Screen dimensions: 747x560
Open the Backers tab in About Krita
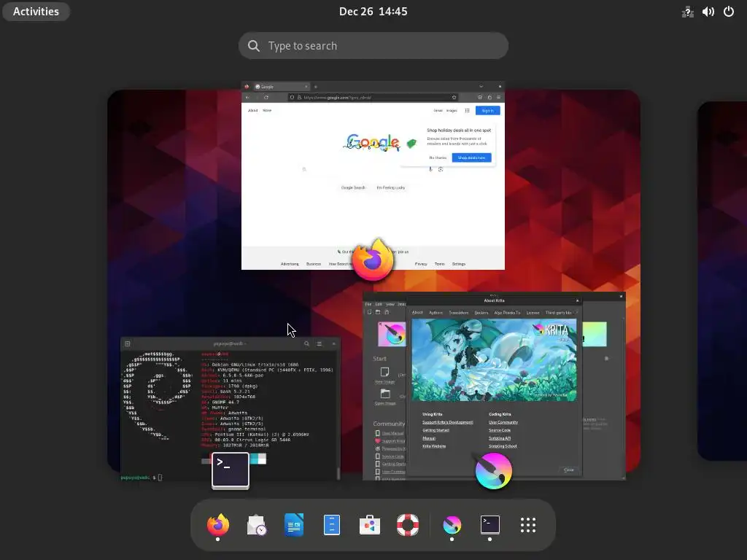point(481,313)
